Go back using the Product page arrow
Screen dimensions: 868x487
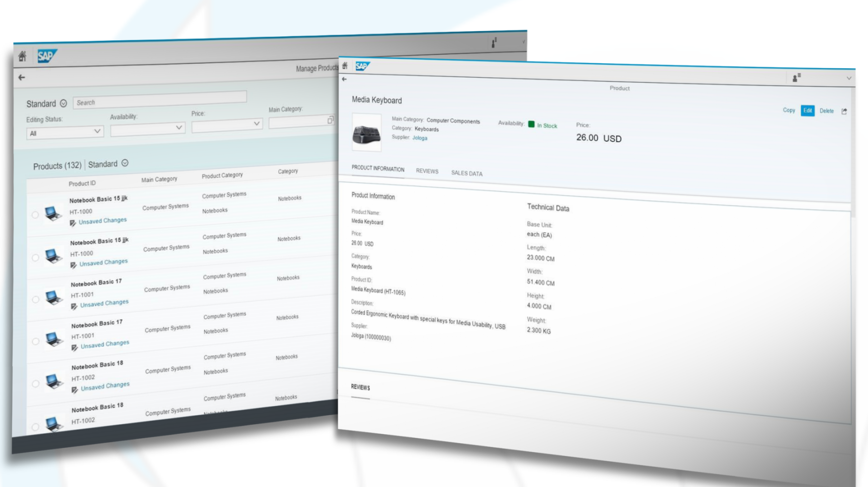(344, 79)
